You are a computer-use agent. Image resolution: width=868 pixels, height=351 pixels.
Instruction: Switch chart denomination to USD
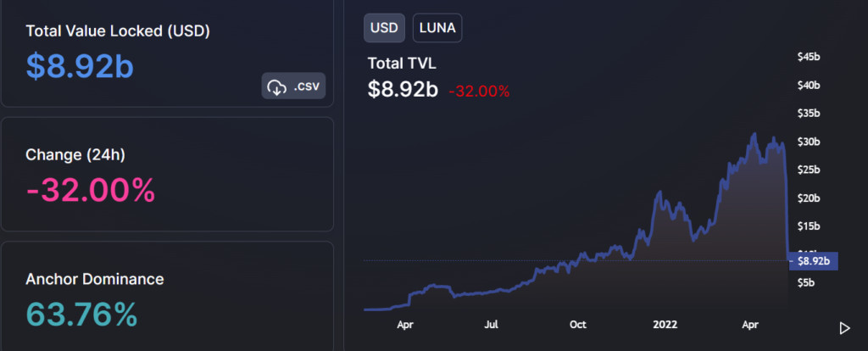(384, 27)
